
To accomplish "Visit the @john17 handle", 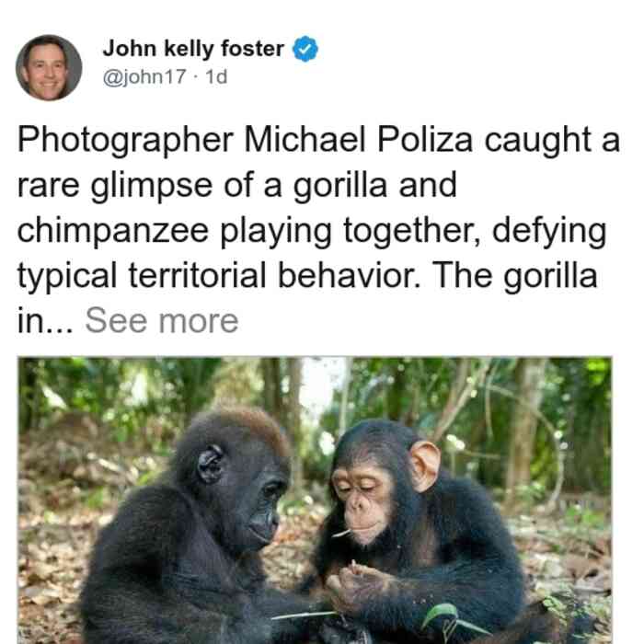I will point(144,76).
